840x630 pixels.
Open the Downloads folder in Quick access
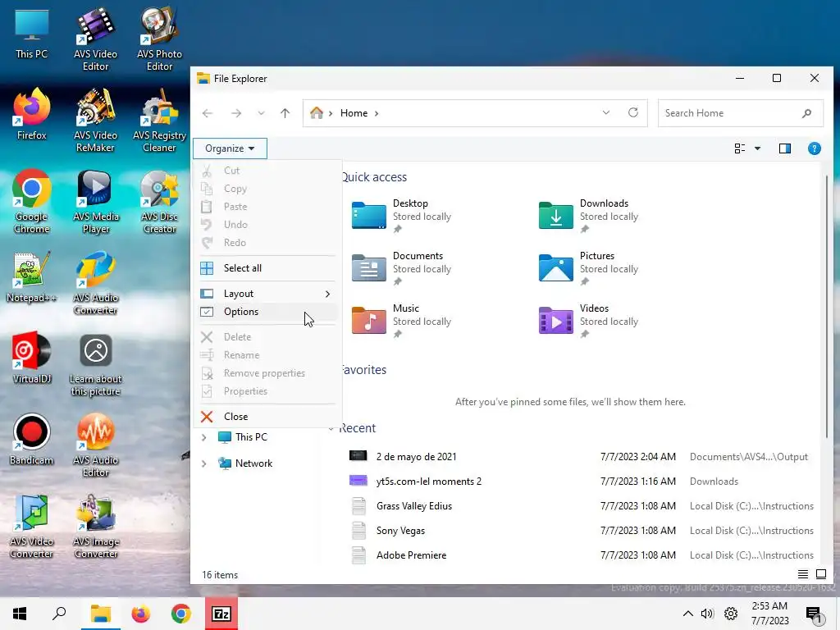[x=589, y=216]
